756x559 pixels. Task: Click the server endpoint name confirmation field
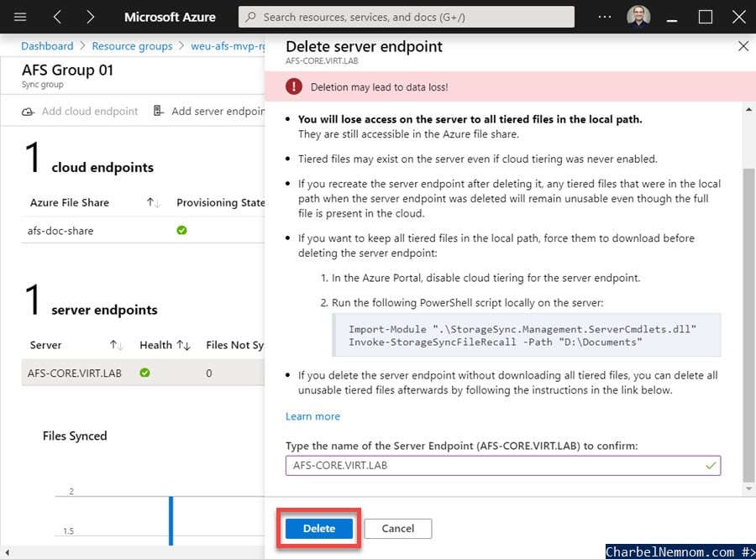[x=503, y=466]
